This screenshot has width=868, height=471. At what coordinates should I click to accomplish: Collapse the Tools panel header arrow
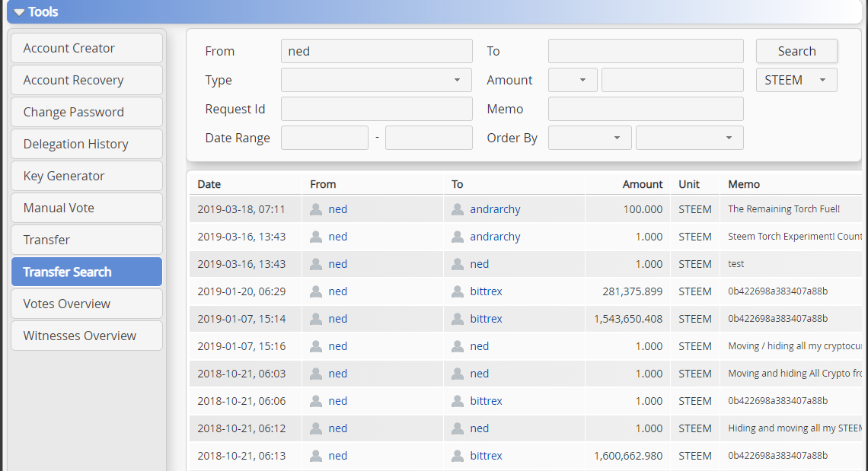tap(18, 12)
